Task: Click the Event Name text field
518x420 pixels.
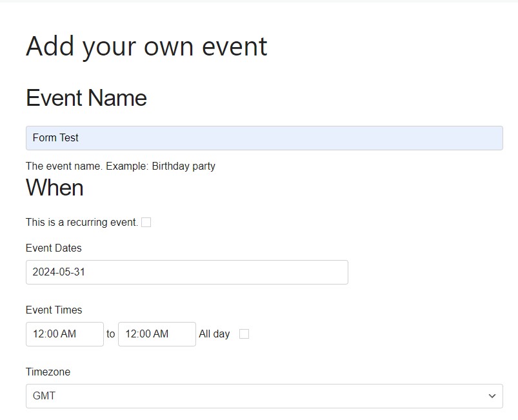Action: [264, 138]
